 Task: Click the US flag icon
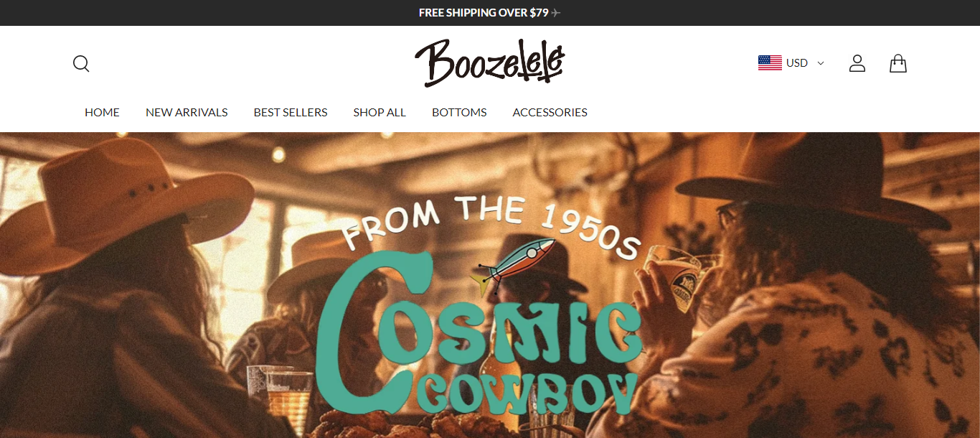(x=770, y=63)
